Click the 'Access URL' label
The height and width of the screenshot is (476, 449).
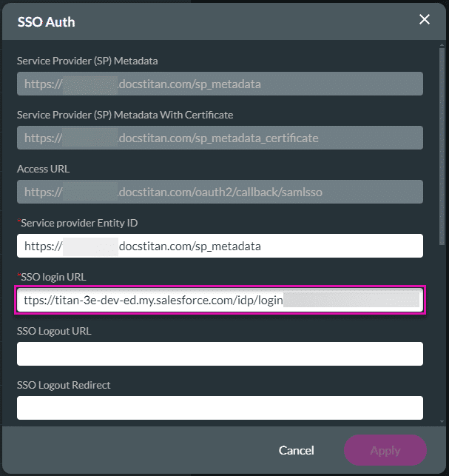click(x=44, y=169)
